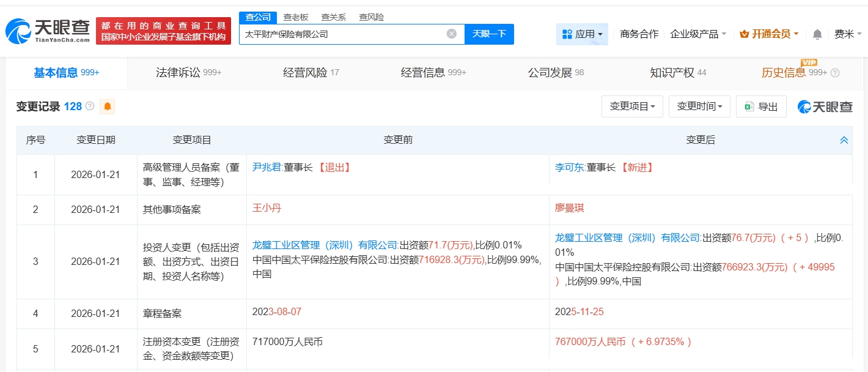The height and width of the screenshot is (372, 868).
Task: Click company name search input field
Action: (x=342, y=34)
